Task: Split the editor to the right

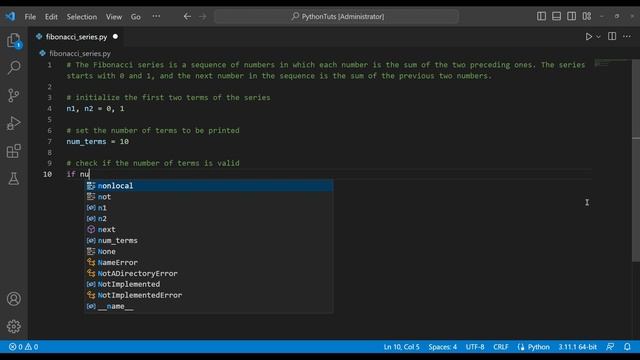Action: pos(612,36)
